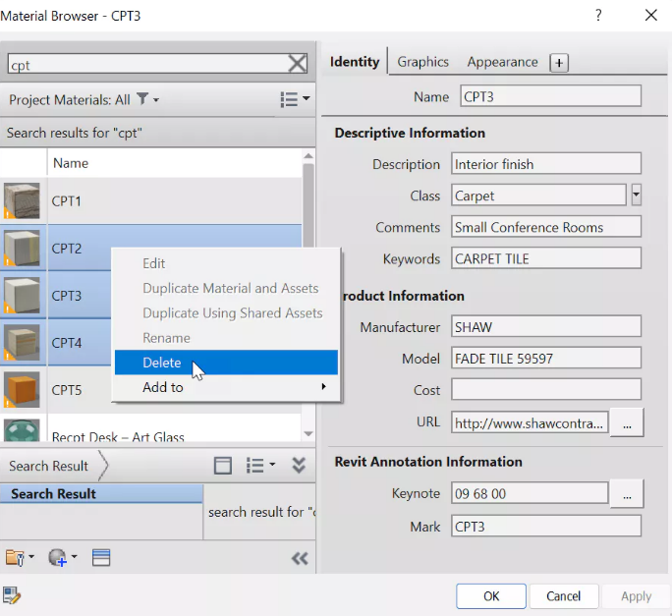This screenshot has height=616, width=672.
Task: Collapse the left pane with double chevrons
Action: (x=300, y=558)
